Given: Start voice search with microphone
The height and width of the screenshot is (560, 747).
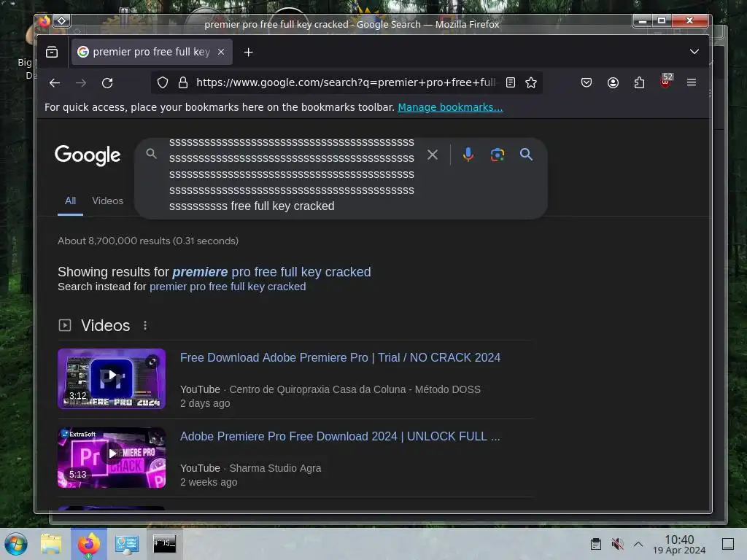Looking at the screenshot, I should pos(468,155).
